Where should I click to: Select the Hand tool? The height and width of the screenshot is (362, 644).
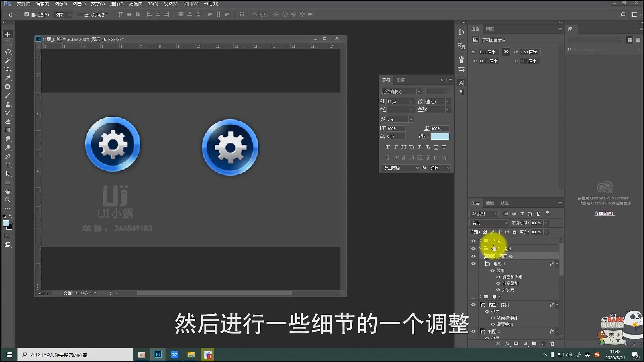tap(8, 191)
